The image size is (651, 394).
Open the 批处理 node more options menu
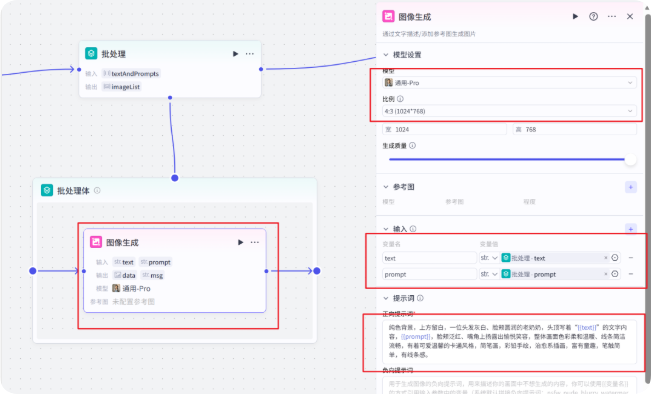coord(250,54)
